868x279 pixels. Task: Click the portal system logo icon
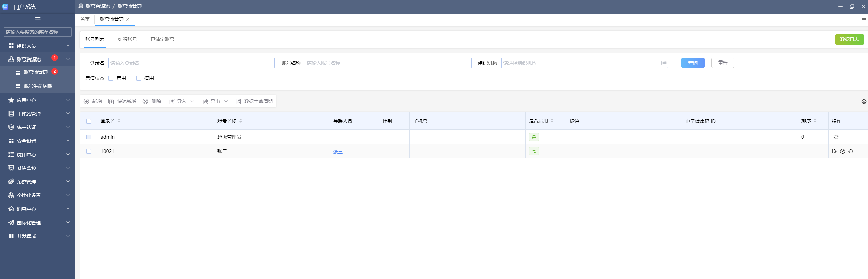click(5, 6)
